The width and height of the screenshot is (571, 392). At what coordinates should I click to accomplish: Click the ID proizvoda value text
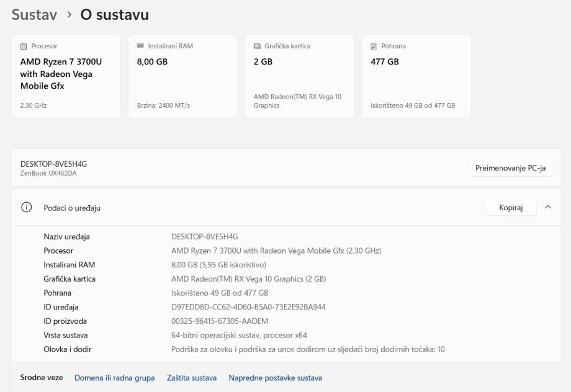tap(220, 321)
